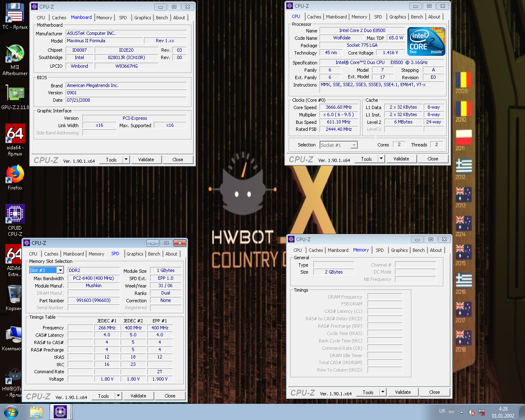Viewport: 525px width, 420px height.
Task: Click the on-screen keyboard tray icon
Action: [x=452, y=411]
